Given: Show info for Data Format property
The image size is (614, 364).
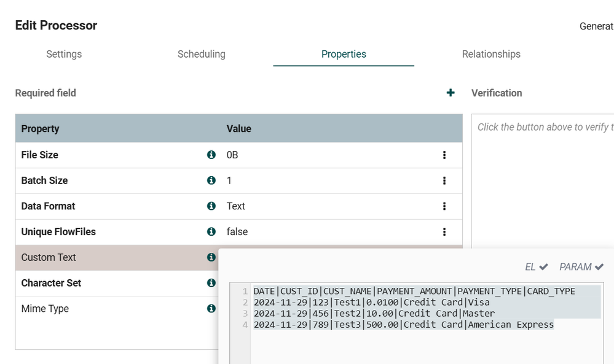Looking at the screenshot, I should 211,206.
